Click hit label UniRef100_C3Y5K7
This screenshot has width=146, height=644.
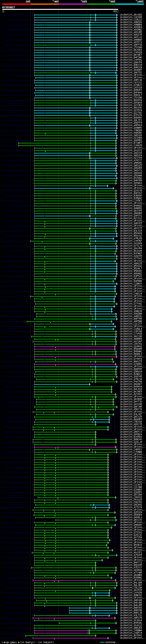point(131,201)
